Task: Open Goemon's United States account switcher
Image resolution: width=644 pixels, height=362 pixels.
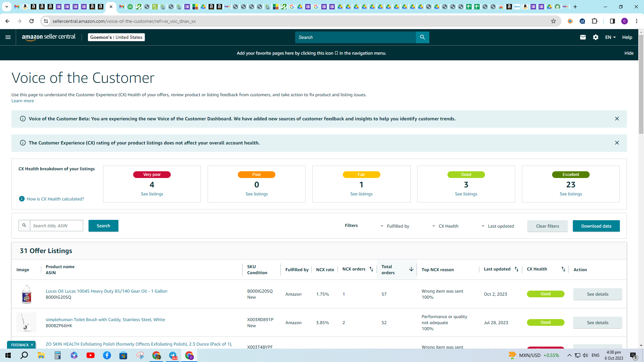Action: 116,37
